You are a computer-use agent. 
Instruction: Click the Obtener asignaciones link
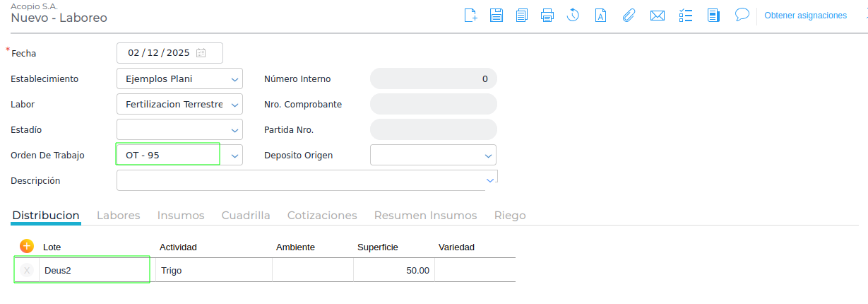[805, 15]
